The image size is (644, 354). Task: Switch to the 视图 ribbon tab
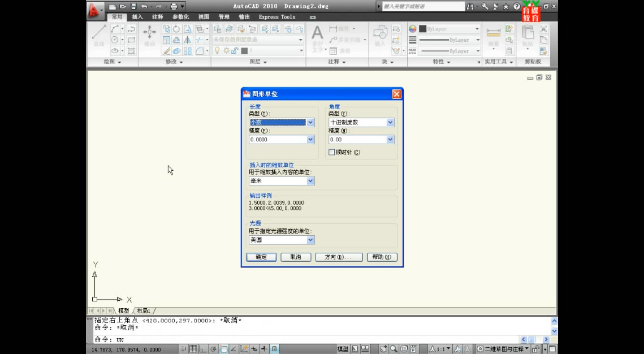[x=204, y=17]
